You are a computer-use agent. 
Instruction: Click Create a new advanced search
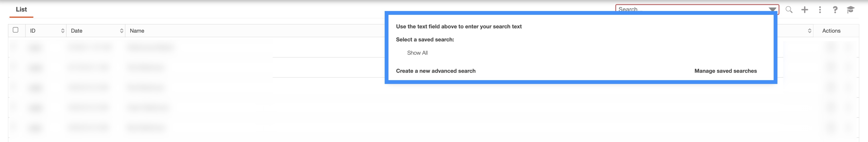pyautogui.click(x=436, y=71)
